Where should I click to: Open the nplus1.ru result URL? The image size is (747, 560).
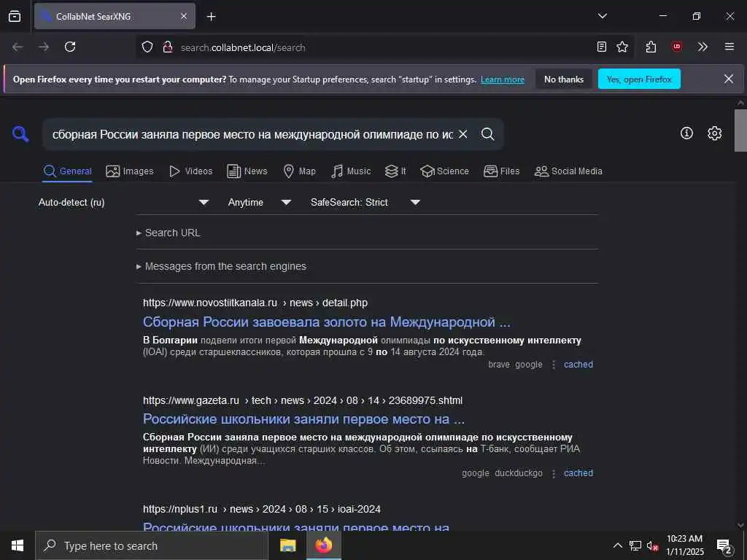point(262,509)
